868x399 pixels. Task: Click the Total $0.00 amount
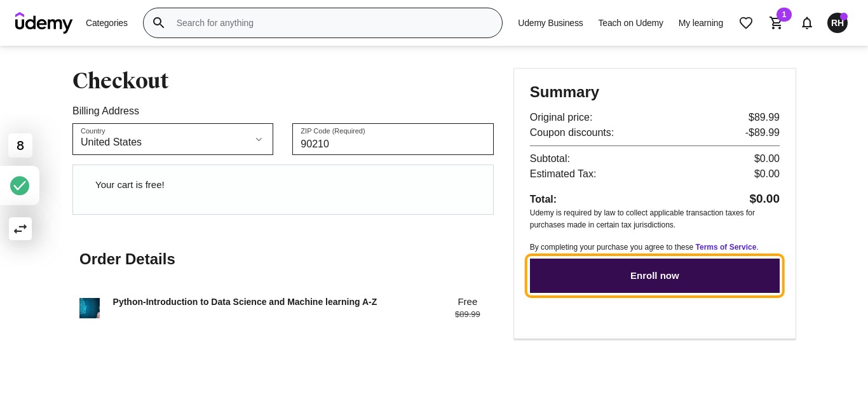click(x=764, y=199)
